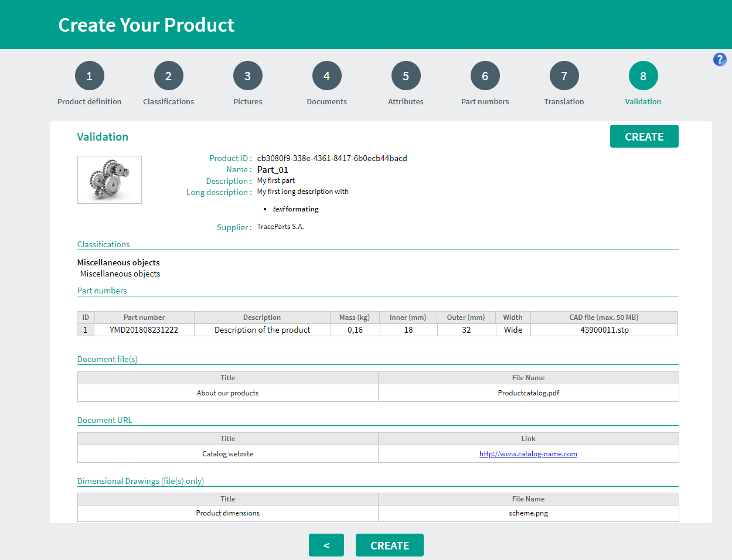Jump to step 3 Pictures
This screenshot has height=560, width=732.
(247, 76)
